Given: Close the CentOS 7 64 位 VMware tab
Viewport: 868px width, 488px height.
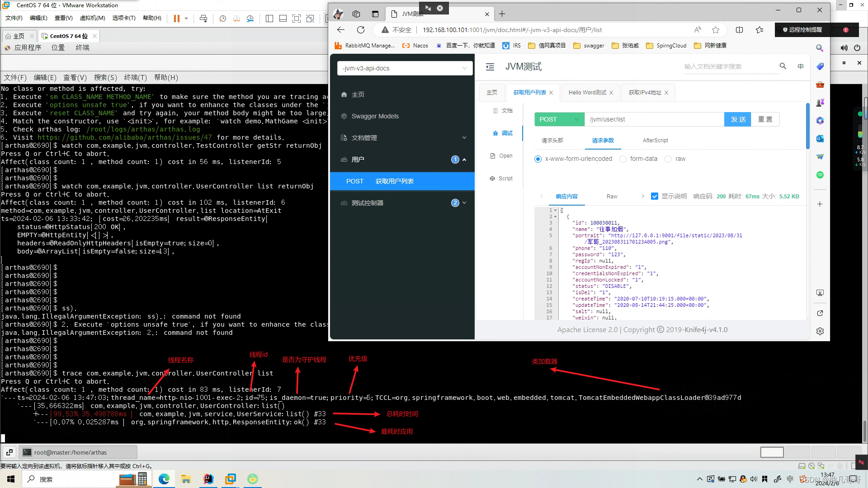Looking at the screenshot, I should (94, 36).
